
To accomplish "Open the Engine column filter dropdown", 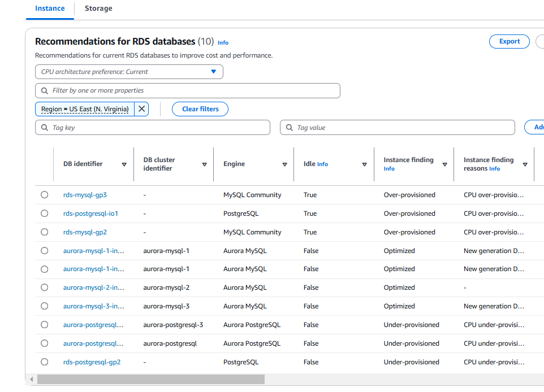I will pos(284,164).
